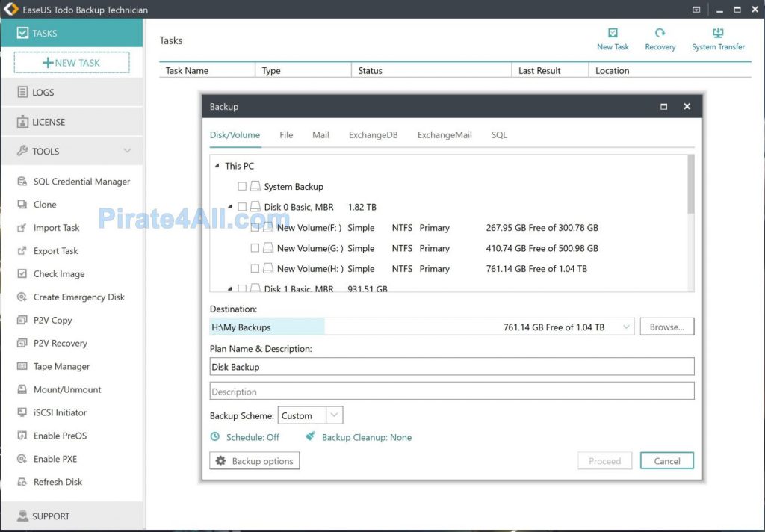This screenshot has height=532, width=765.
Task: Click the Browse button
Action: [666, 327]
